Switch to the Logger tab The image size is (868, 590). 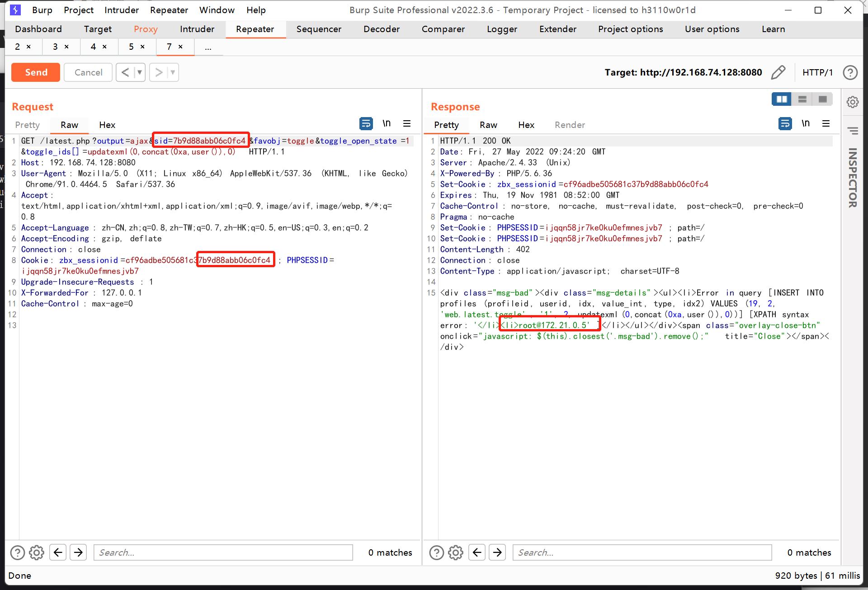[x=502, y=29]
